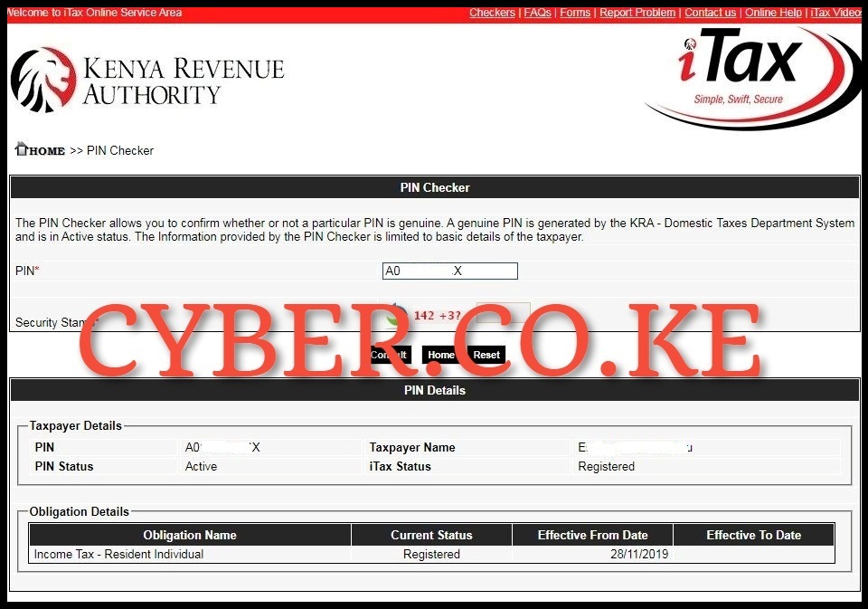
Task: Click the Registered iTax Status value
Action: pyautogui.click(x=606, y=467)
